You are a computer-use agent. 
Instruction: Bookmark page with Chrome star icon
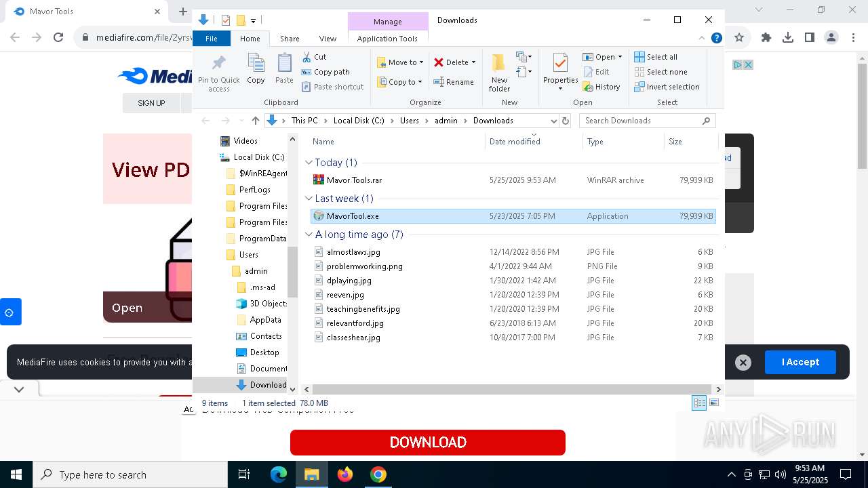(x=739, y=37)
